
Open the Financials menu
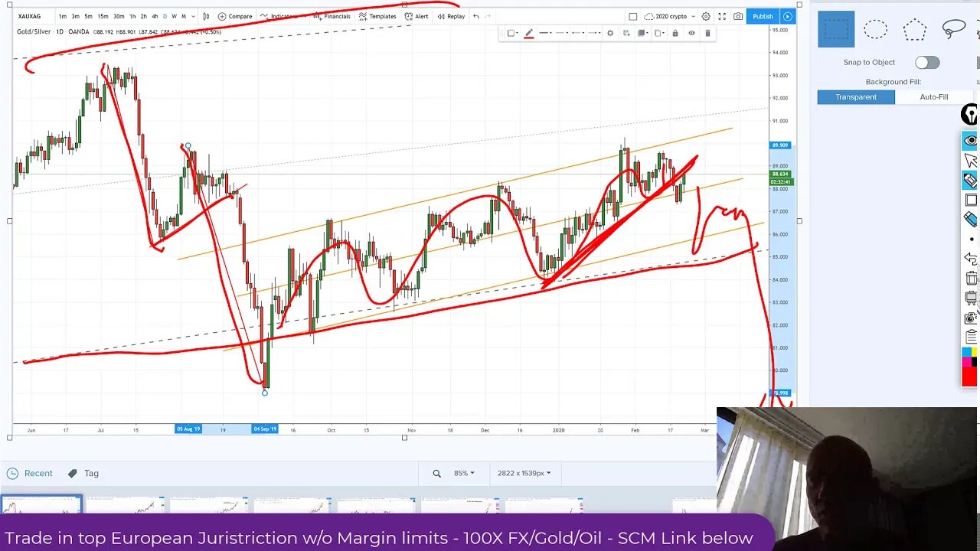click(x=332, y=16)
